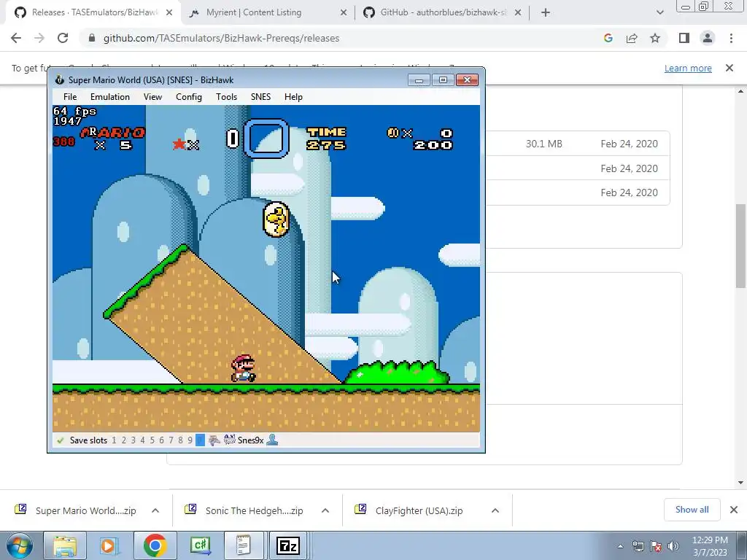Open the Windows Start menu
747x560 pixels.
[20, 545]
